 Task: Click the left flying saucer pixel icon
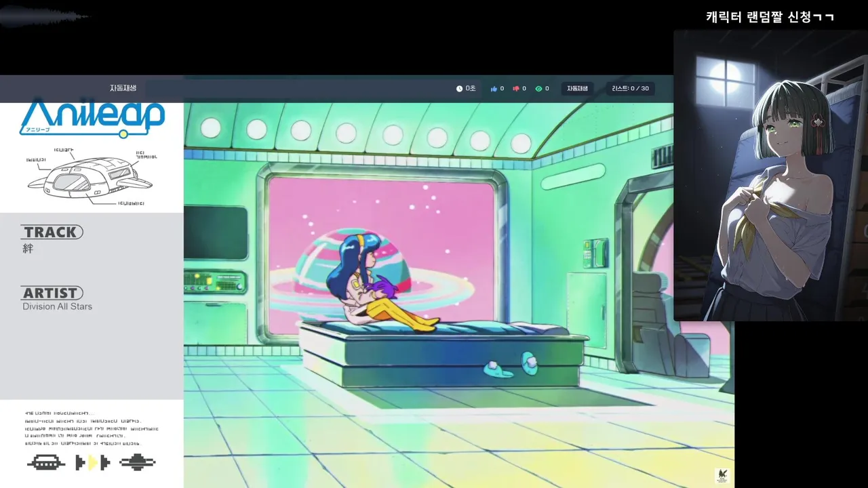pyautogui.click(x=46, y=463)
